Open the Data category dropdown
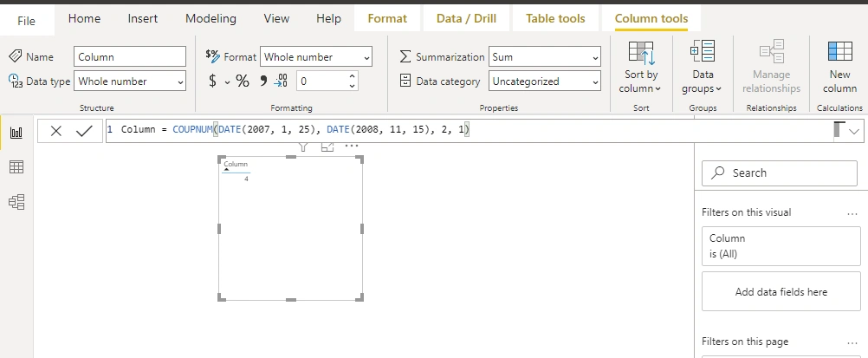868x358 pixels. coord(545,81)
